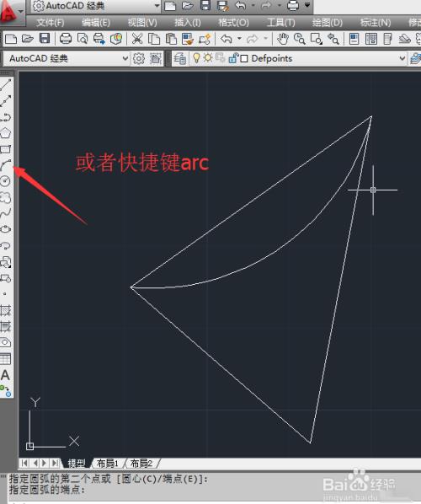421x504 pixels.
Task: Select the Gradient tool
Action: [6, 326]
